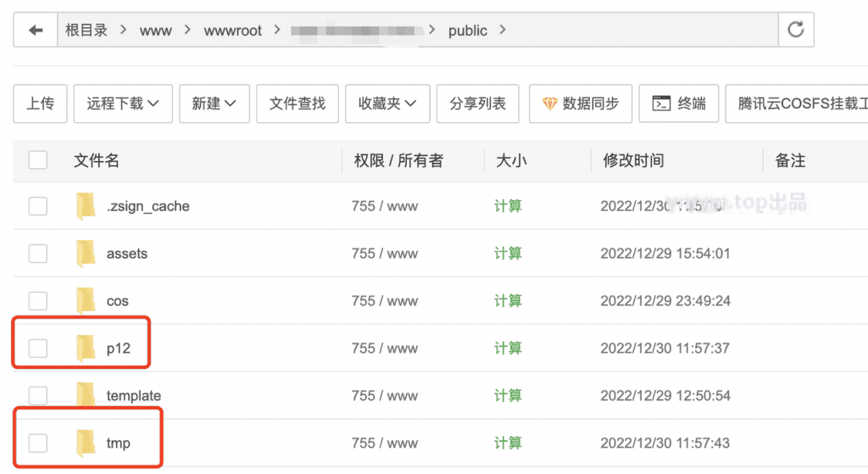This screenshot has width=868, height=474.
Task: Open the template folder icon
Action: point(86,395)
